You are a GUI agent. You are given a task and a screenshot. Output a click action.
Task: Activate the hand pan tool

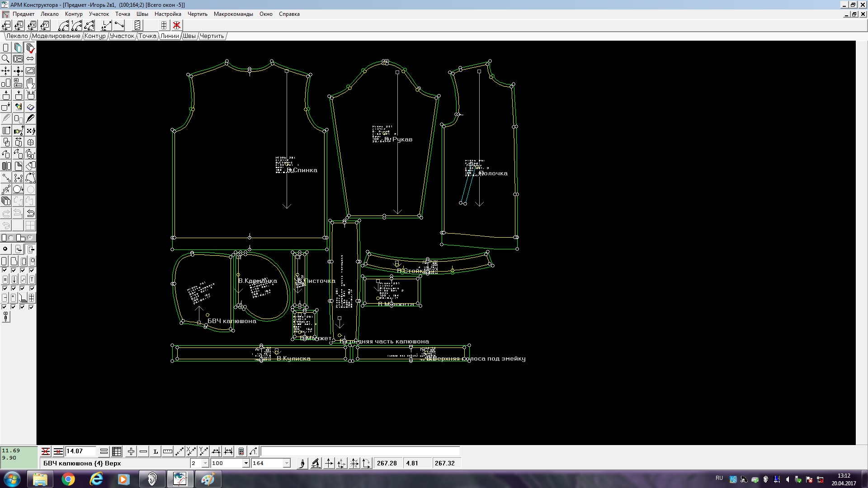tap(30, 83)
